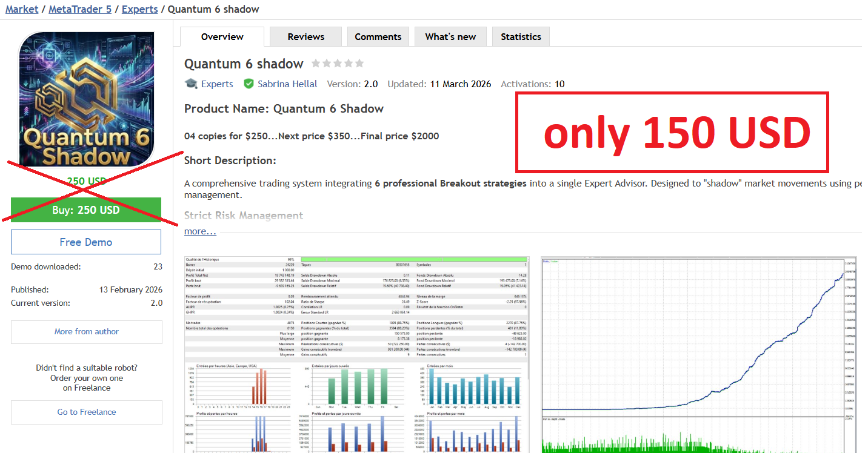The image size is (868, 453).
Task: Click the Product Name: Quantum 6 Shadow heading
Action: tap(284, 109)
